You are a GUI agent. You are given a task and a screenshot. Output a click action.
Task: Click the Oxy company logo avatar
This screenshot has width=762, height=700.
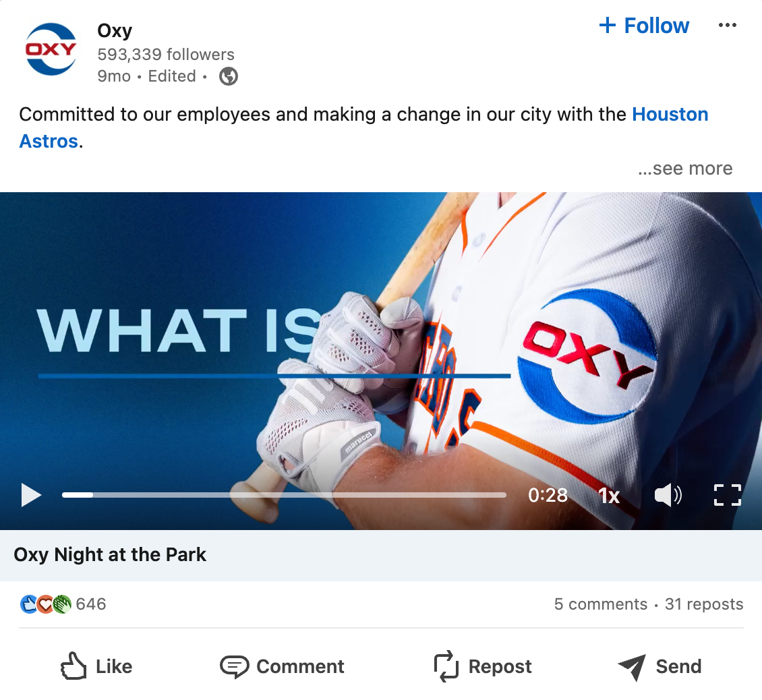(x=51, y=49)
